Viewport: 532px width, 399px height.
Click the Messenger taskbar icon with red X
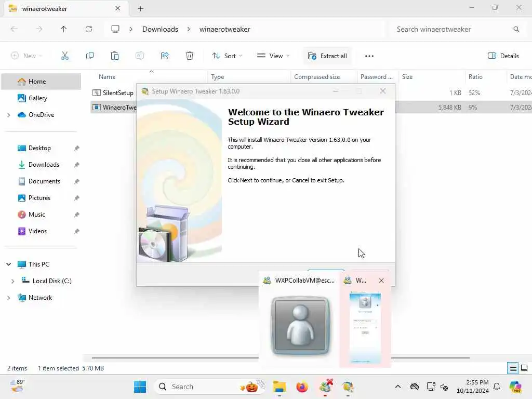325,387
